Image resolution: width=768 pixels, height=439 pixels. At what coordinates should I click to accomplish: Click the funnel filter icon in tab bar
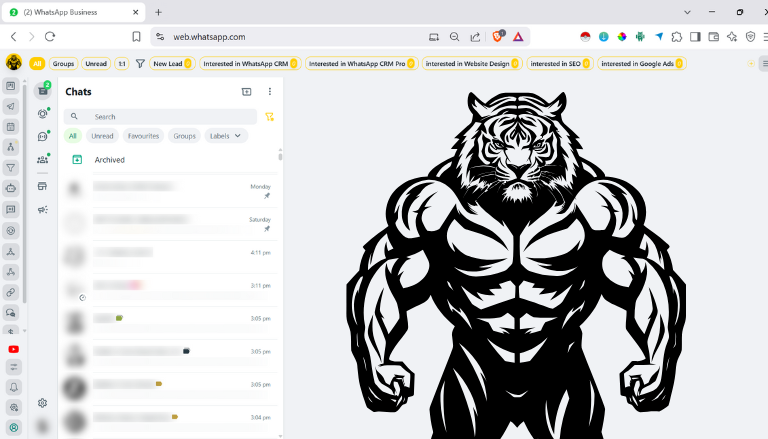[140, 64]
